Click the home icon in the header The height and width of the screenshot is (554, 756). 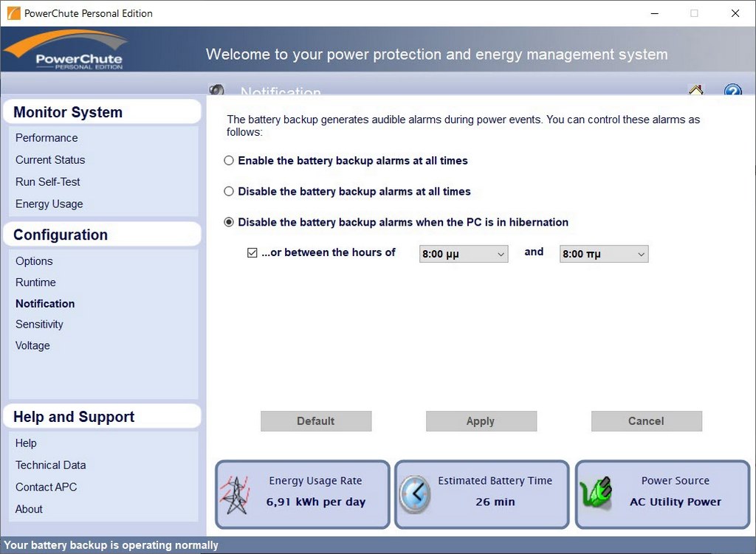coord(695,89)
